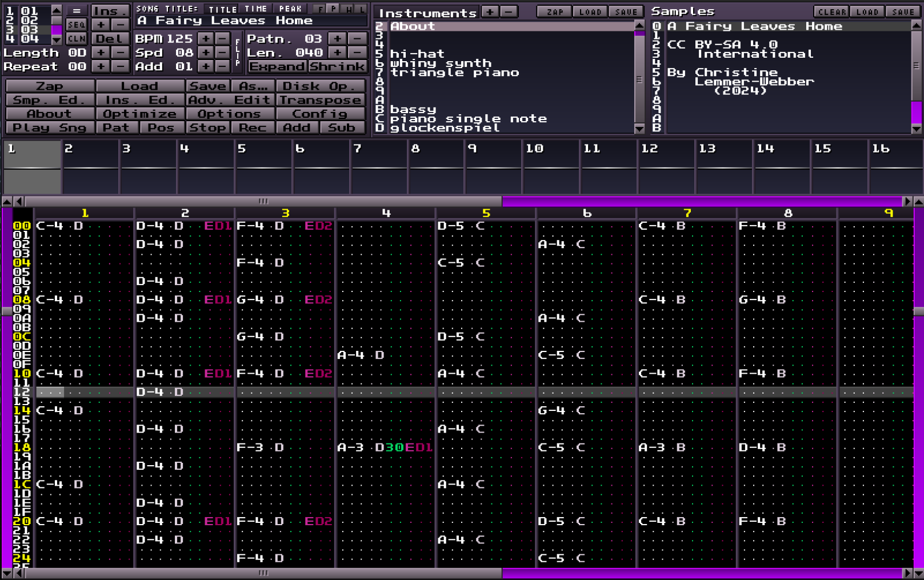Click the About button in the main menu
Viewport: 924px width, 580px height.
(x=50, y=113)
